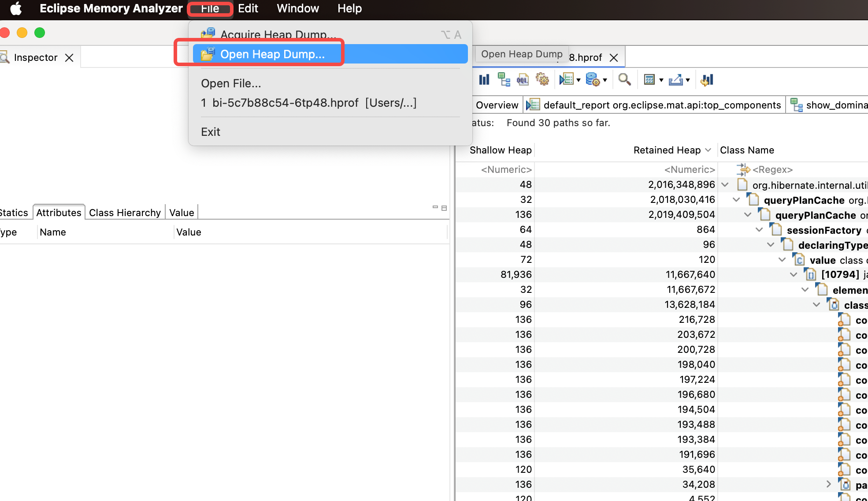Switch to the Overview tab
The image size is (868, 501).
tap(497, 105)
